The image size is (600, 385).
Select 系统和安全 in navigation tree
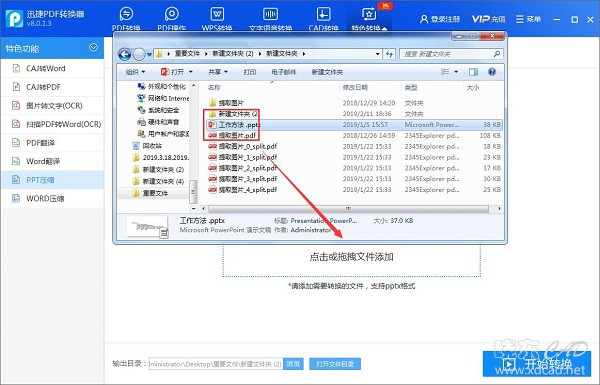click(159, 110)
